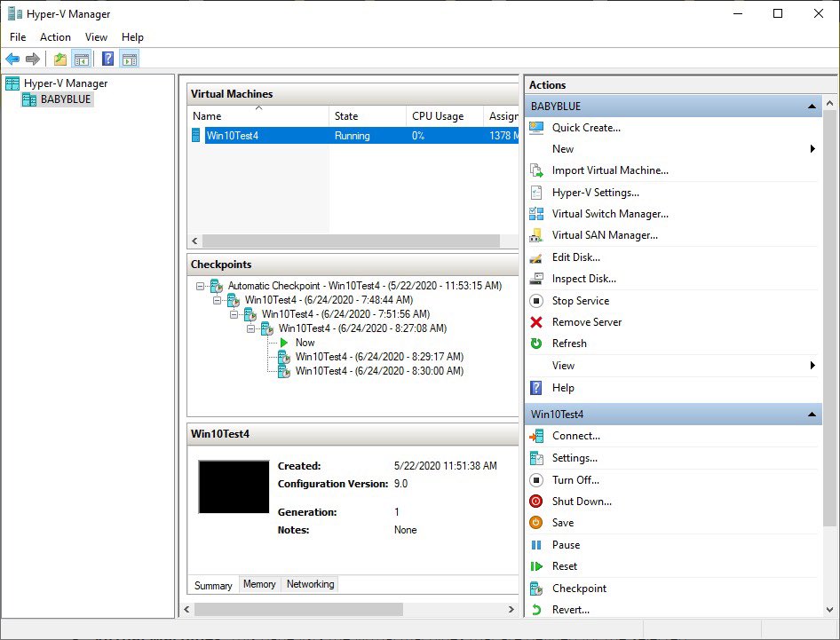Viewport: 840px width, 640px height.
Task: Pause the Win10Test4 virtual machine
Action: tap(566, 545)
